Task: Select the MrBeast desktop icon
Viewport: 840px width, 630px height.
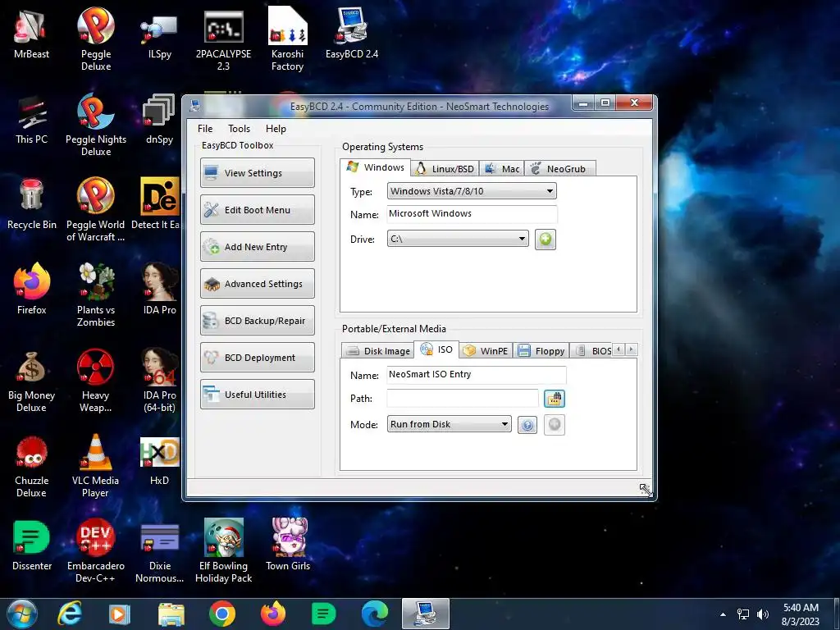Action: pyautogui.click(x=32, y=34)
